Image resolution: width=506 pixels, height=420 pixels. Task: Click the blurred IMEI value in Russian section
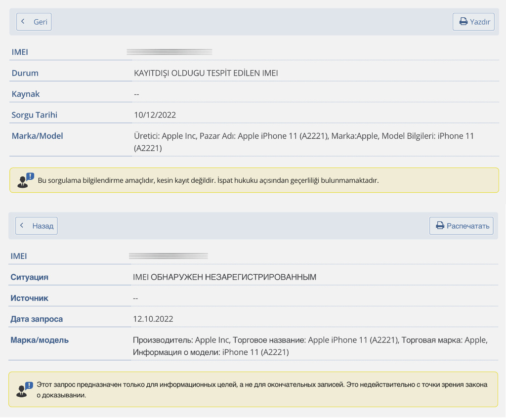(x=169, y=256)
